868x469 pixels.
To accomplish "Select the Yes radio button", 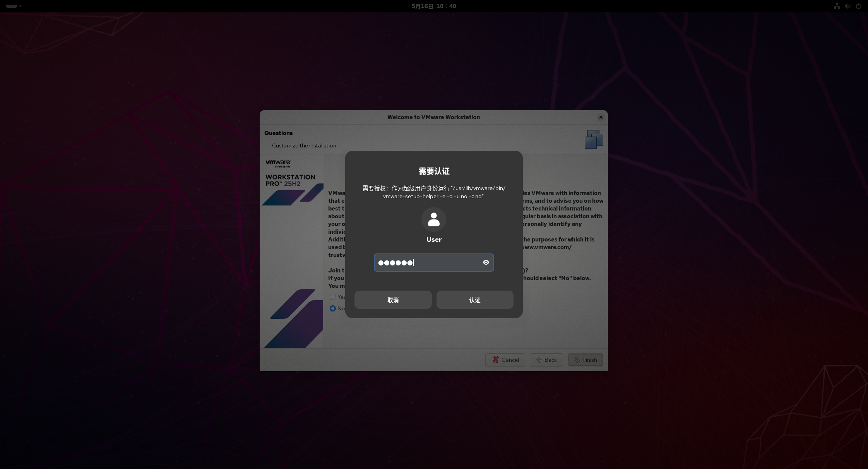I will pos(333,297).
